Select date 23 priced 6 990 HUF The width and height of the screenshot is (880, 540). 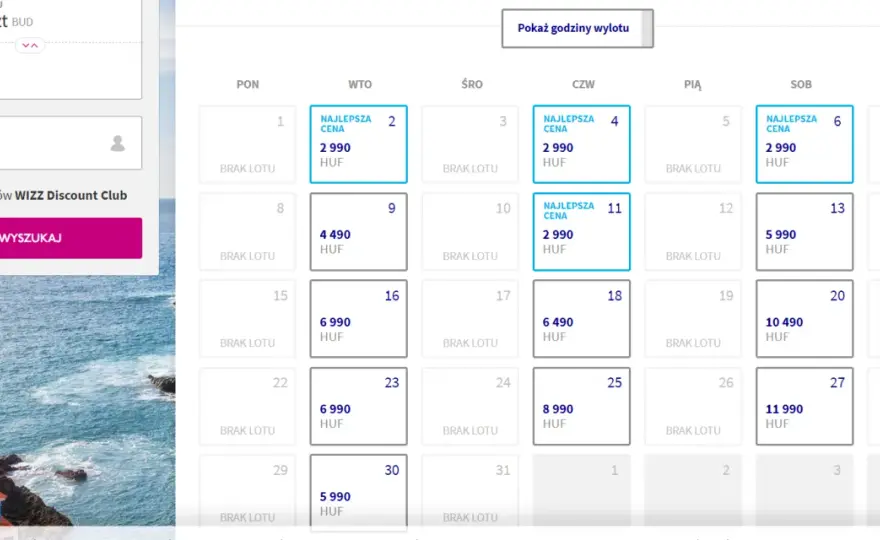pos(359,406)
